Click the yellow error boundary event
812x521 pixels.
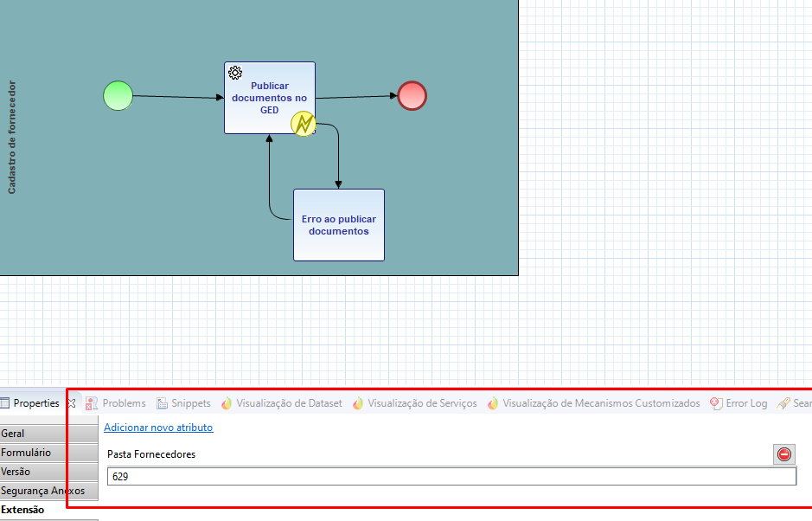pos(304,124)
